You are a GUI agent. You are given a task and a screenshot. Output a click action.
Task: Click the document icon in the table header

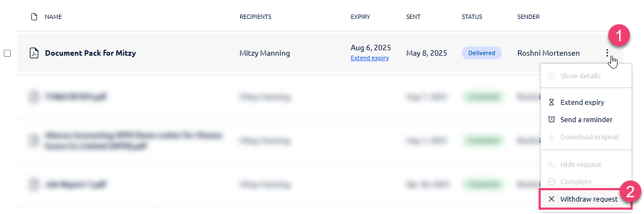tap(35, 17)
